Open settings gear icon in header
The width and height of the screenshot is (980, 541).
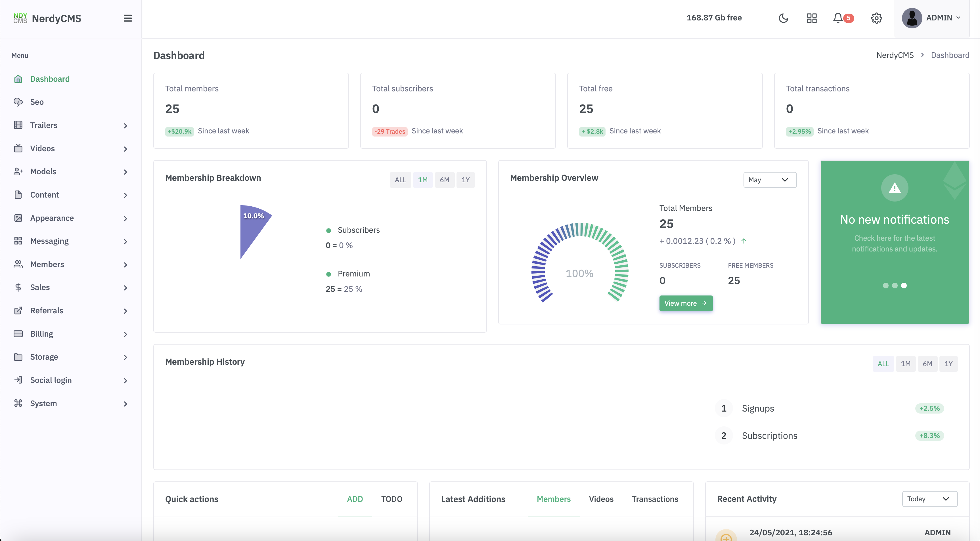pyautogui.click(x=877, y=18)
